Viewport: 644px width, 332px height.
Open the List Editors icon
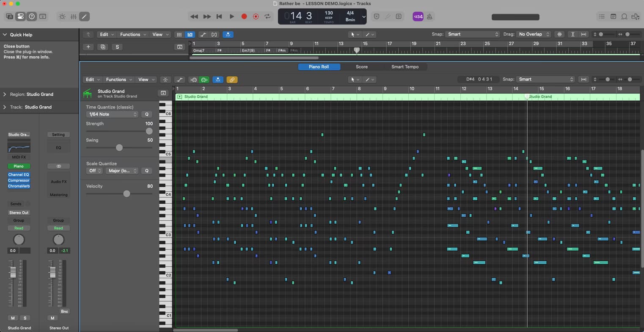pyautogui.click(x=601, y=17)
